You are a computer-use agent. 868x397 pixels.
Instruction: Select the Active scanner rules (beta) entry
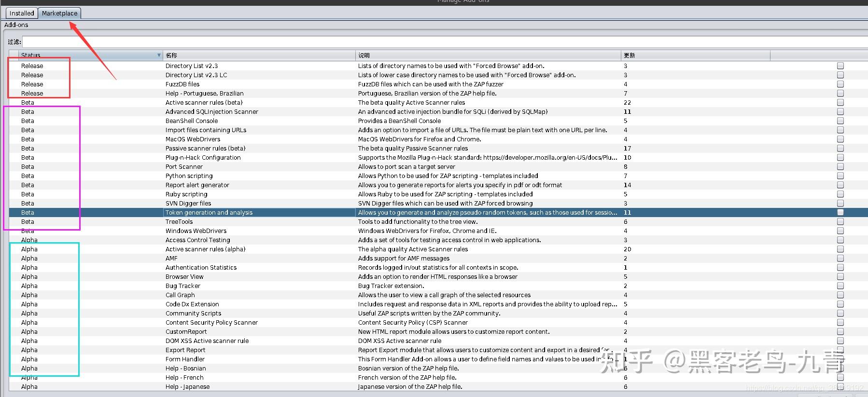tap(204, 102)
